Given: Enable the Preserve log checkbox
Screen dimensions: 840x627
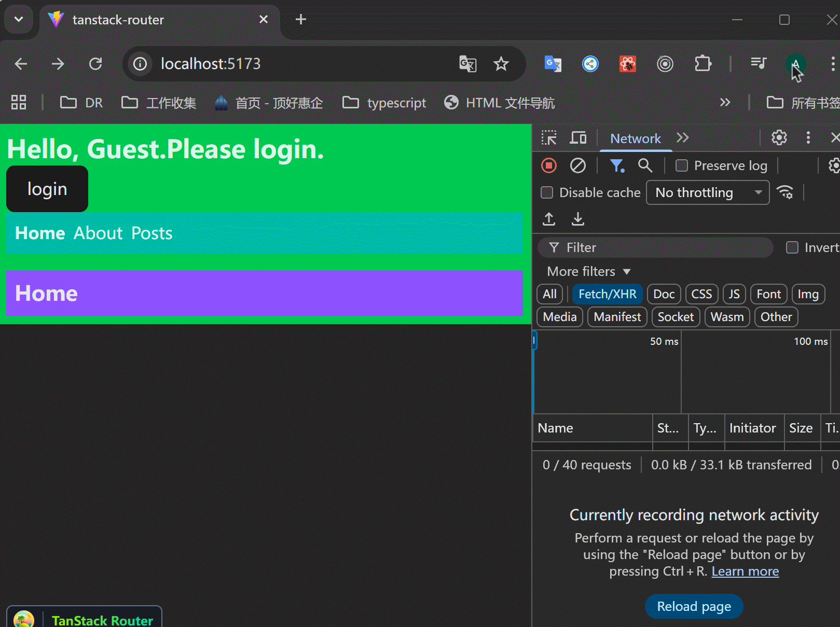Looking at the screenshot, I should 682,165.
